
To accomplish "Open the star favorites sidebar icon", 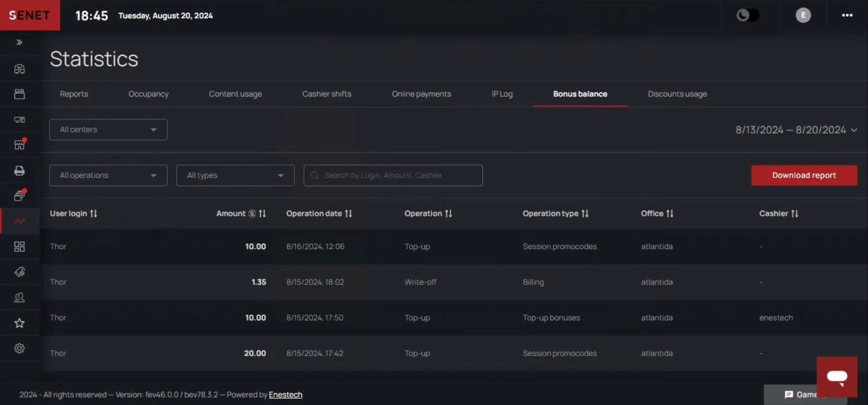I will click(19, 323).
